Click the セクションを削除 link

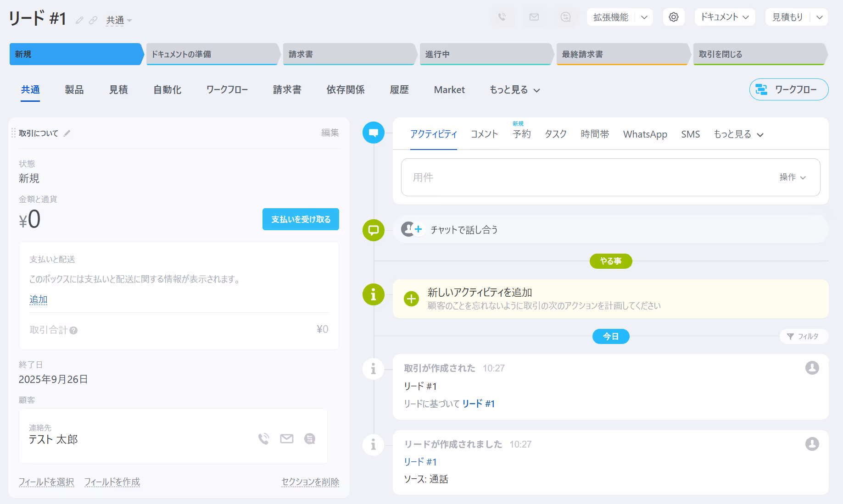(x=310, y=482)
